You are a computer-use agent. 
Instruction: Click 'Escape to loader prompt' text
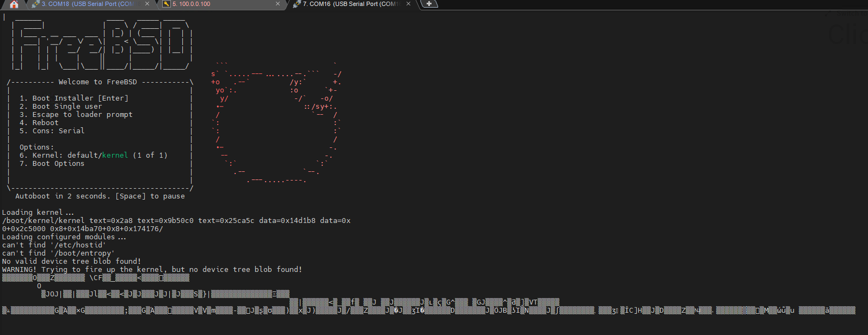coord(76,115)
